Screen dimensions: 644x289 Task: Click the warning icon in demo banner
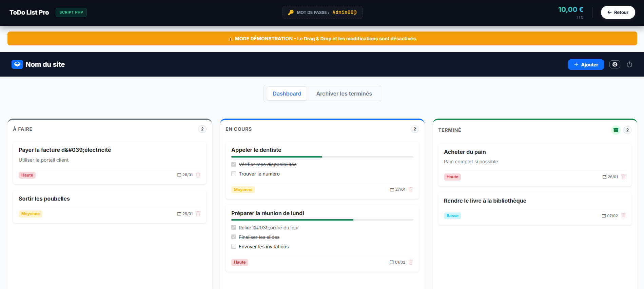coord(231,39)
